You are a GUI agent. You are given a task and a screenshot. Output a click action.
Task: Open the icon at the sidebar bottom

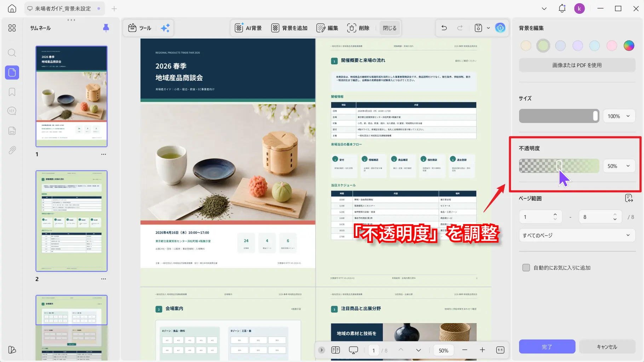(x=12, y=350)
